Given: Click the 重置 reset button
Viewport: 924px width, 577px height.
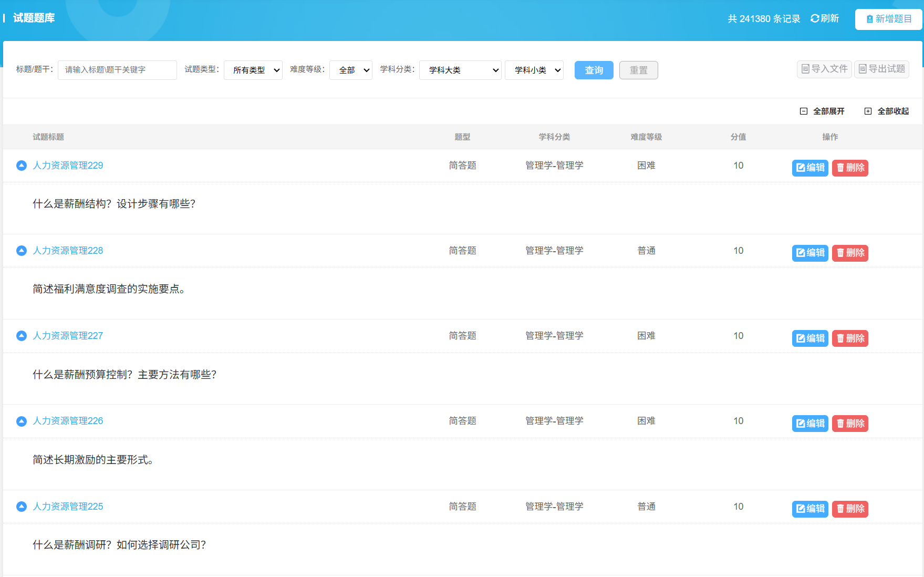Looking at the screenshot, I should click(x=638, y=70).
